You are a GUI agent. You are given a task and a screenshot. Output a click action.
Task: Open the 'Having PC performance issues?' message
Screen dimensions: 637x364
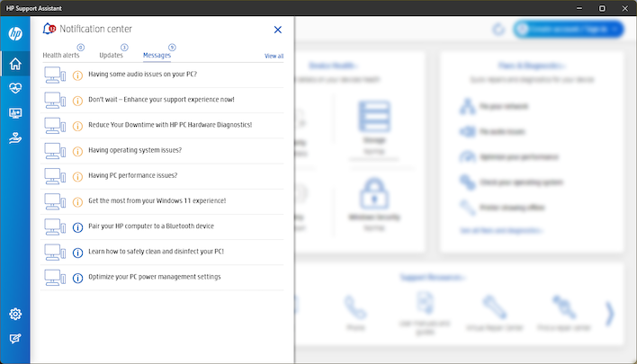tap(132, 175)
